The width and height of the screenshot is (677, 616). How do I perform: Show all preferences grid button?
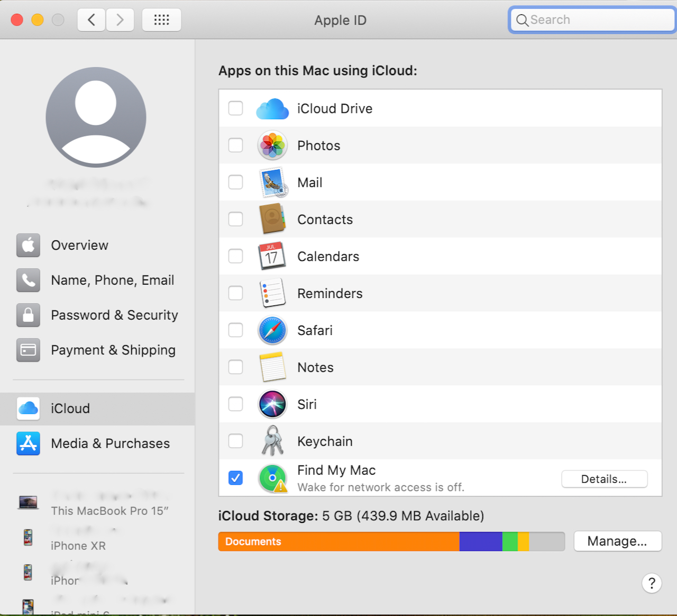point(161,20)
